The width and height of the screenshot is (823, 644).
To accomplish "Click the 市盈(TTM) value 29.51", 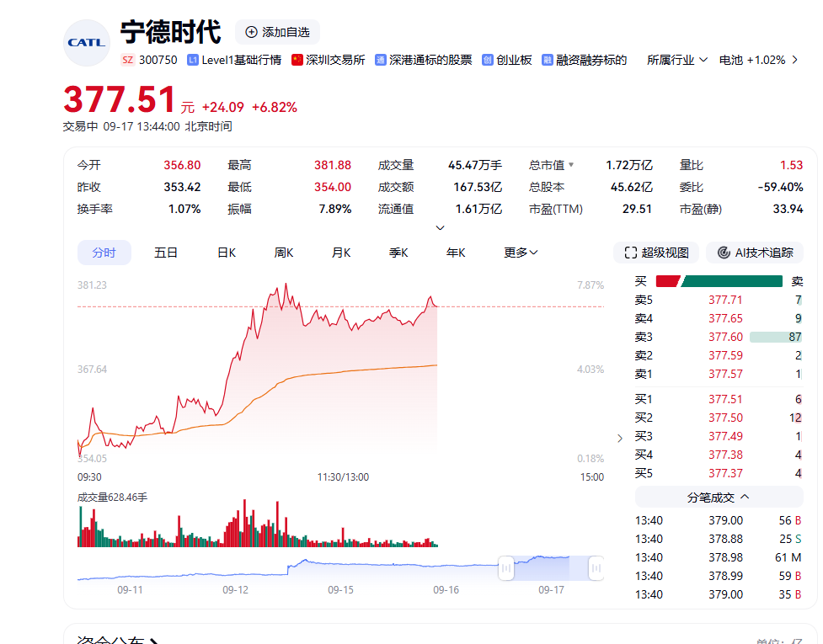I will (x=637, y=210).
